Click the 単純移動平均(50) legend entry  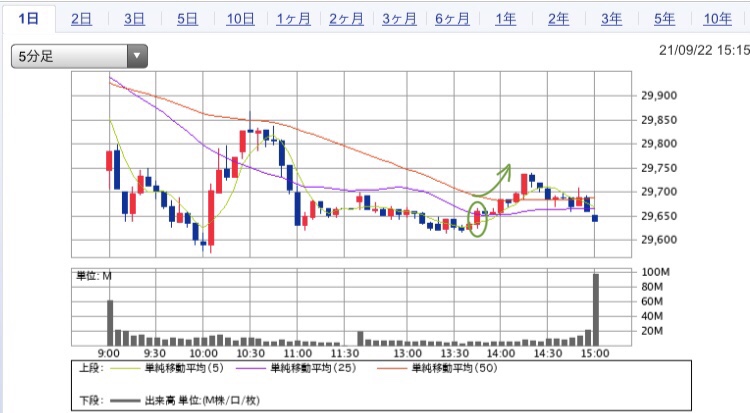point(454,368)
